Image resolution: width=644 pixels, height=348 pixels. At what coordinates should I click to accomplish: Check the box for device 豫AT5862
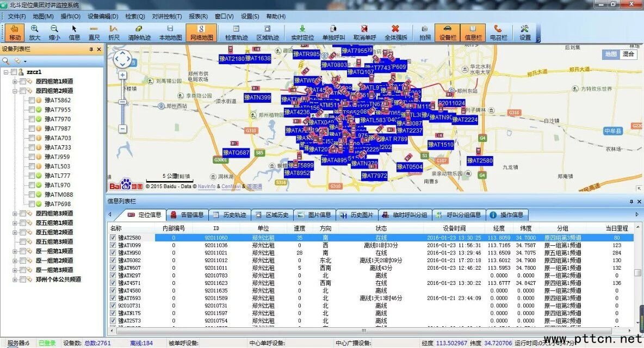[32, 101]
